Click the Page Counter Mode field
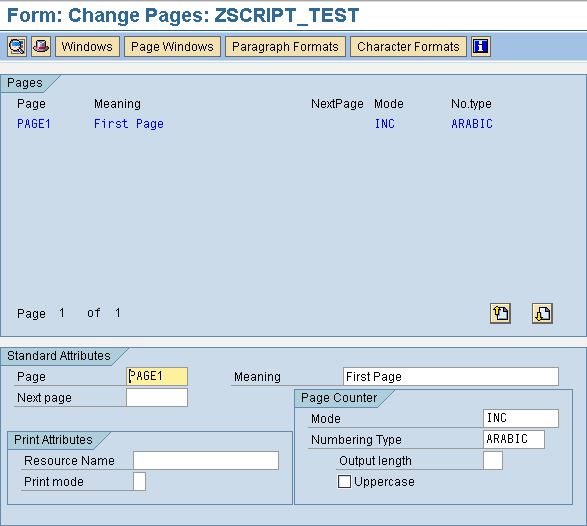This screenshot has height=526, width=587. pyautogui.click(x=521, y=418)
